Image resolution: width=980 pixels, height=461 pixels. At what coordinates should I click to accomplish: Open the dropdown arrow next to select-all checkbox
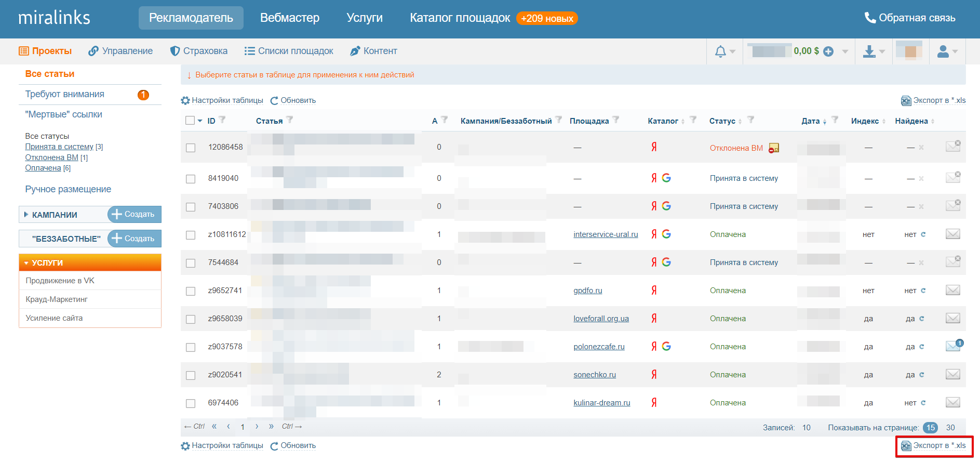(x=200, y=121)
